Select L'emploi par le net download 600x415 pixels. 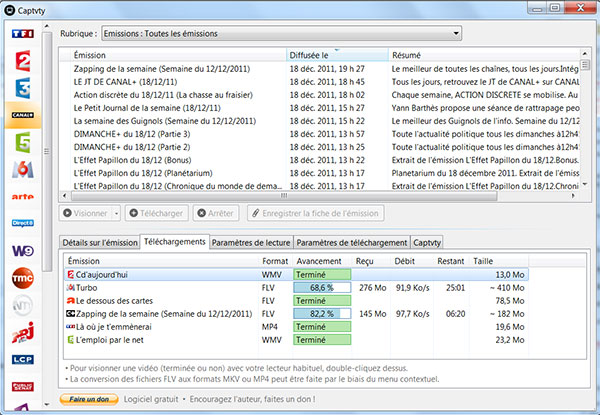(x=297, y=340)
